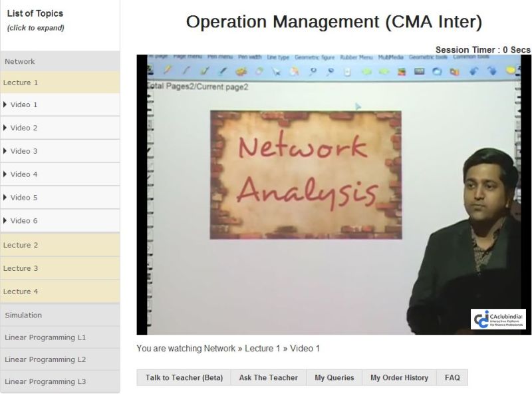Screen dimensions: 532x394
Task: Select the yellow pencil tool in whiteboard toolbar
Action: click(x=168, y=70)
